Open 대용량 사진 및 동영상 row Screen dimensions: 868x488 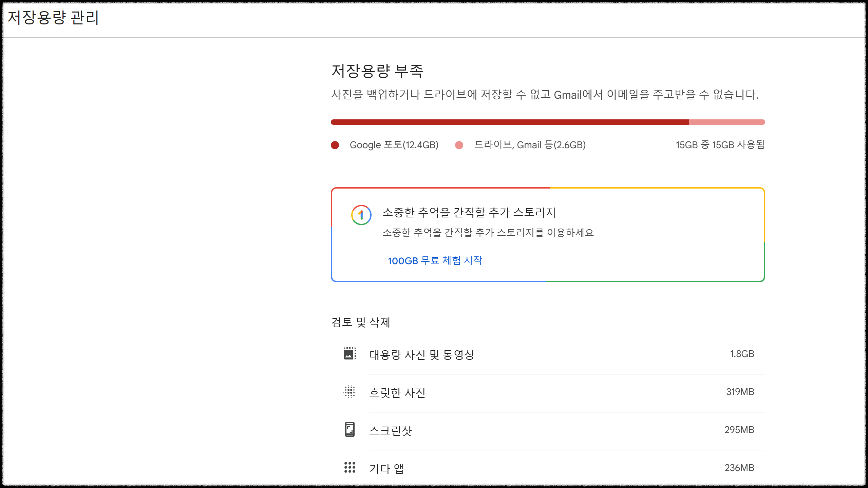pos(422,355)
